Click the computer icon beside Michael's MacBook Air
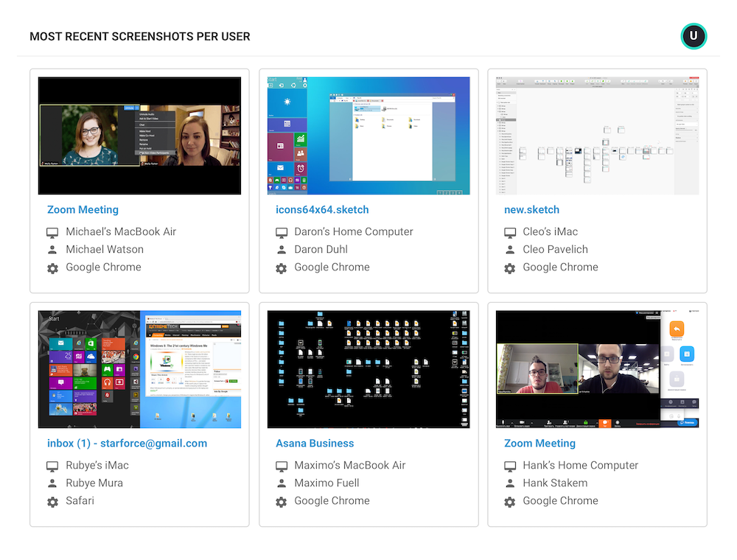The image size is (737, 560). (x=52, y=233)
